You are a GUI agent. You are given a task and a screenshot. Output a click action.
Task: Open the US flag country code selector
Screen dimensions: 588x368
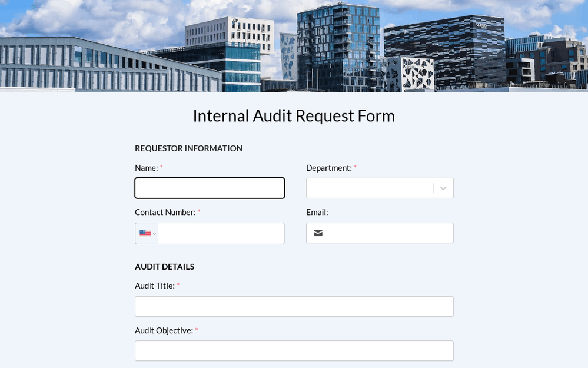coord(147,234)
